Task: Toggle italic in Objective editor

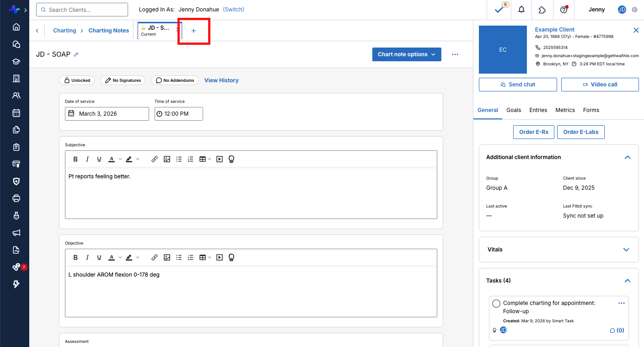Action: point(87,257)
